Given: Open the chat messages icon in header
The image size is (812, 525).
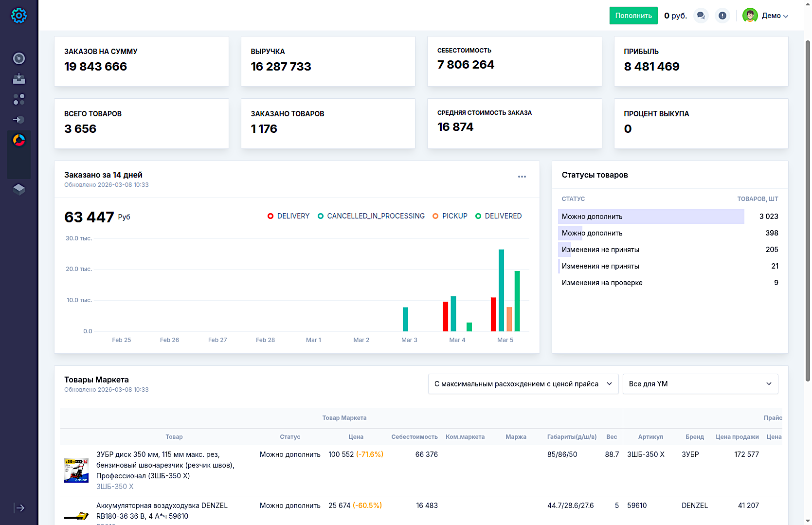Looking at the screenshot, I should coord(701,16).
